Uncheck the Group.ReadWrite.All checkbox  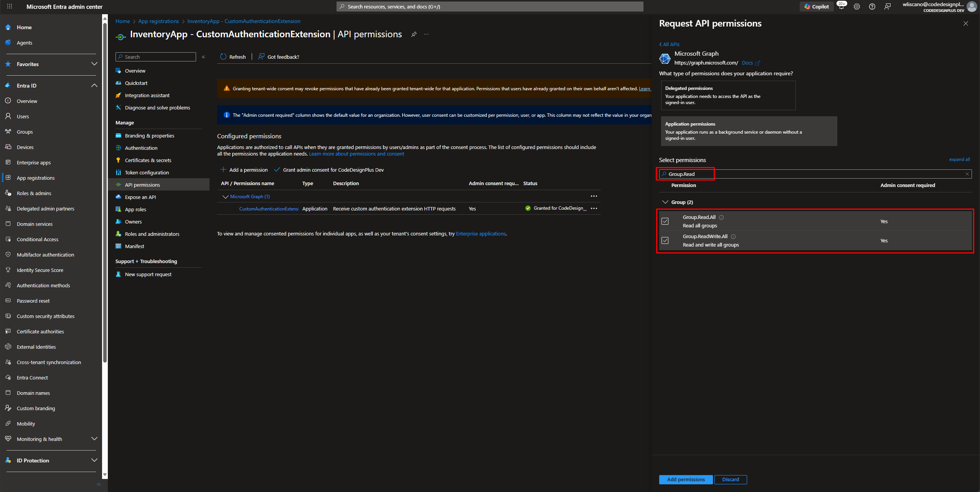[x=665, y=240]
